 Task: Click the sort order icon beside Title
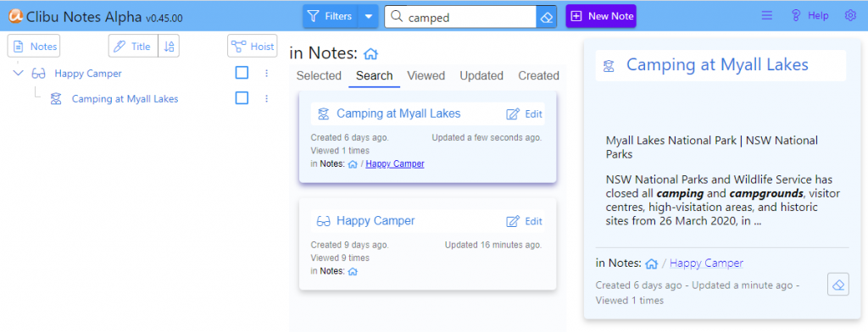pos(170,47)
